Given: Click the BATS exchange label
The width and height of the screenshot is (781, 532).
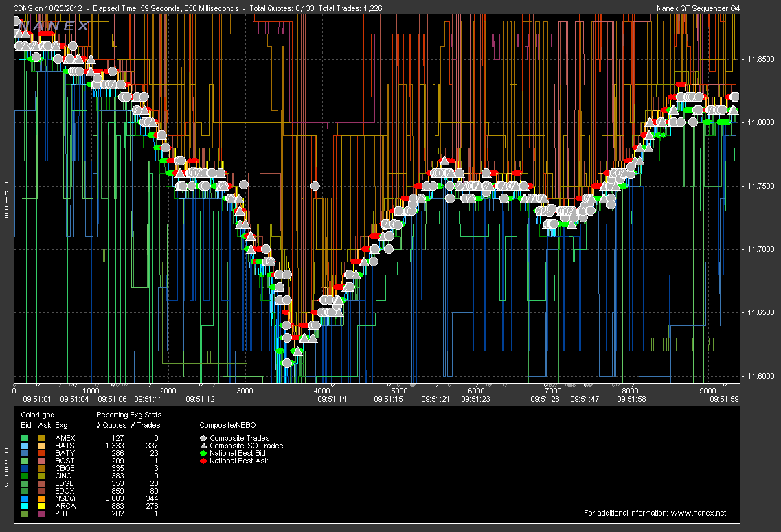Looking at the screenshot, I should click(x=65, y=446).
